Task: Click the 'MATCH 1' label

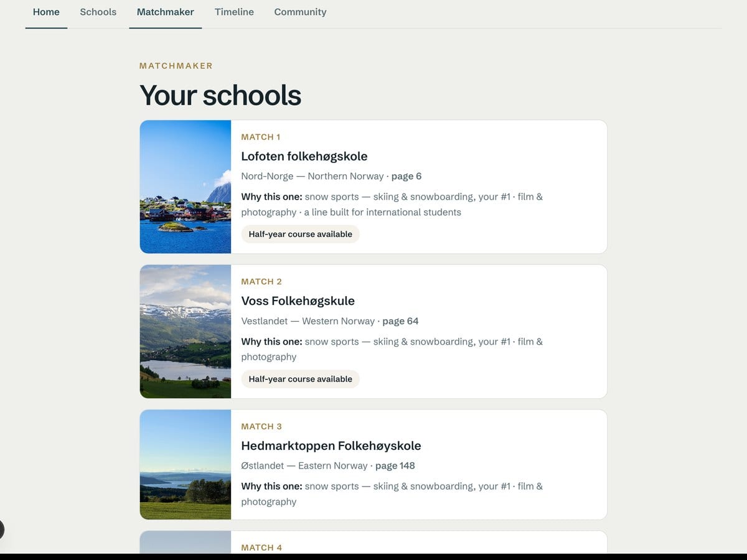Action: [261, 137]
